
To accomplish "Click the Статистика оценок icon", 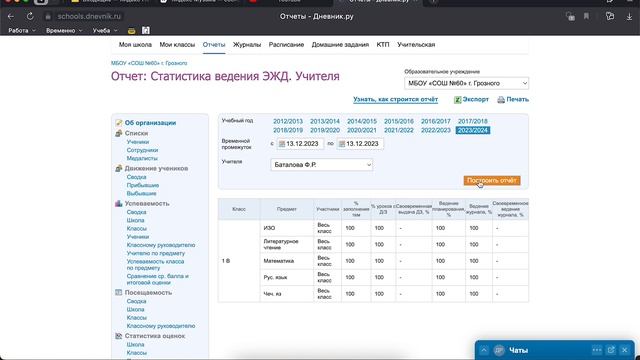I will click(119, 336).
